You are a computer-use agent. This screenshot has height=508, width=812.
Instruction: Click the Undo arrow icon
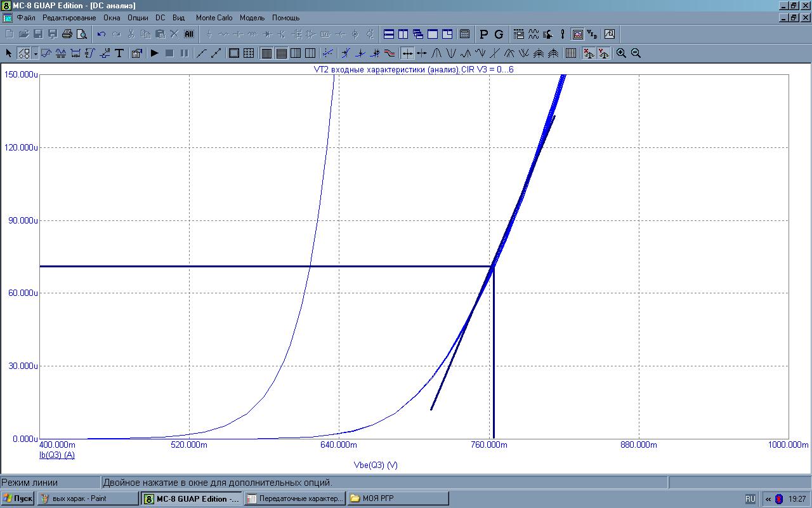click(101, 34)
